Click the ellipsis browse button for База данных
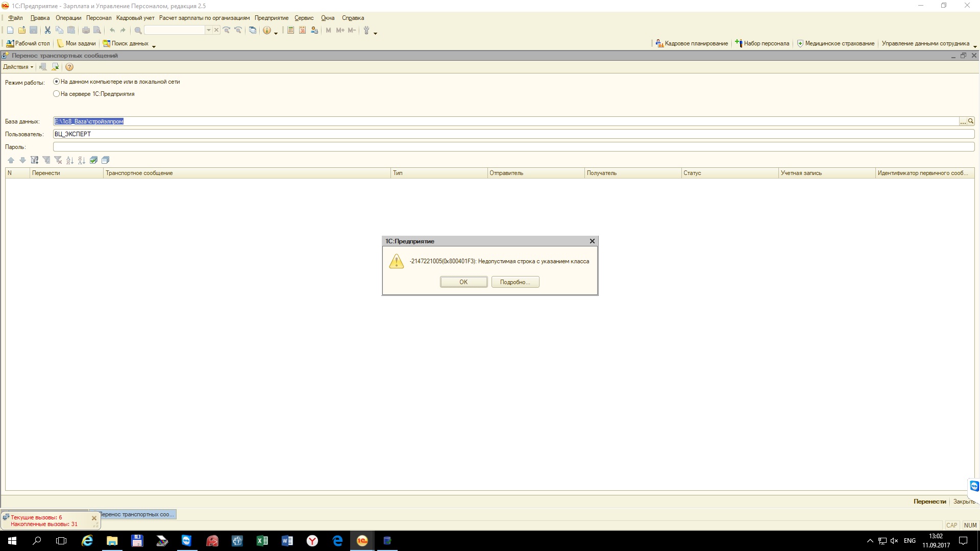This screenshot has height=551, width=980. [963, 121]
